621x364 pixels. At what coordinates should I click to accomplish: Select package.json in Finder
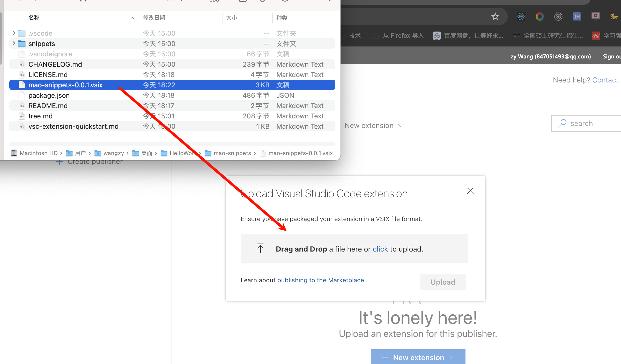tap(172, 95)
